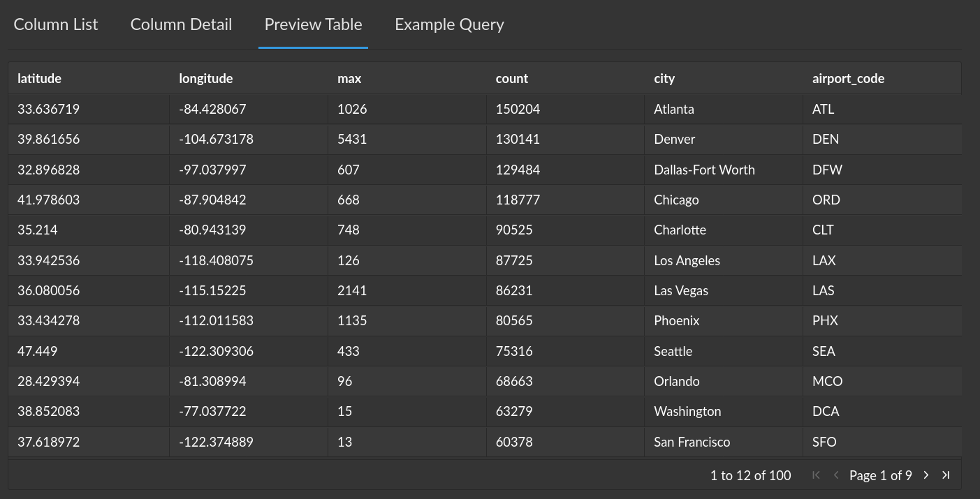Go to the previous page of results
Viewport: 980px width, 499px height.
tap(836, 475)
